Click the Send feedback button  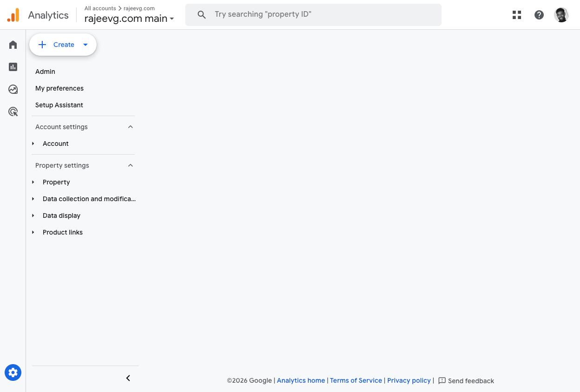(466, 381)
